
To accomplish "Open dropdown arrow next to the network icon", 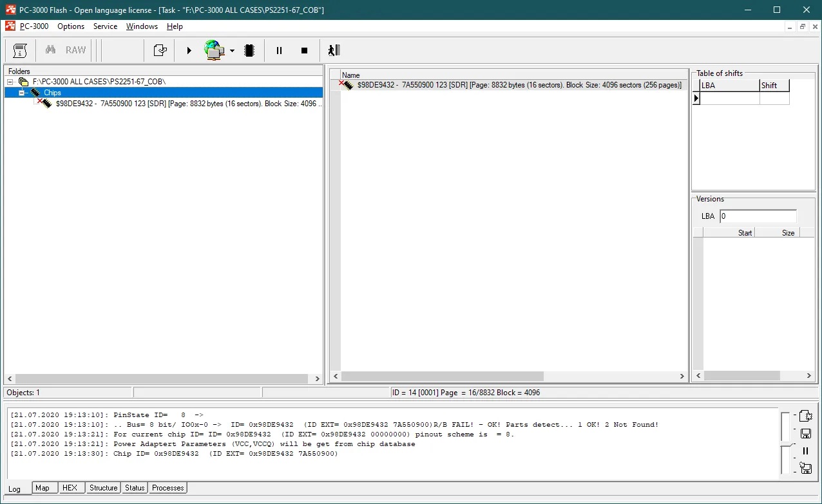I will 232,51.
